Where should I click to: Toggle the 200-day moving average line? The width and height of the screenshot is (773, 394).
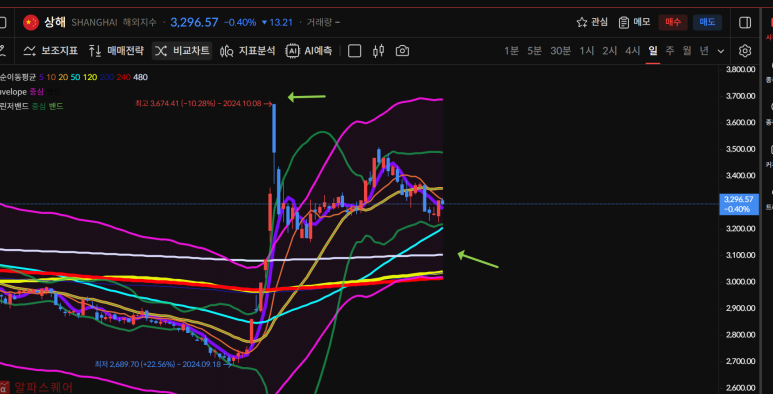[106, 77]
